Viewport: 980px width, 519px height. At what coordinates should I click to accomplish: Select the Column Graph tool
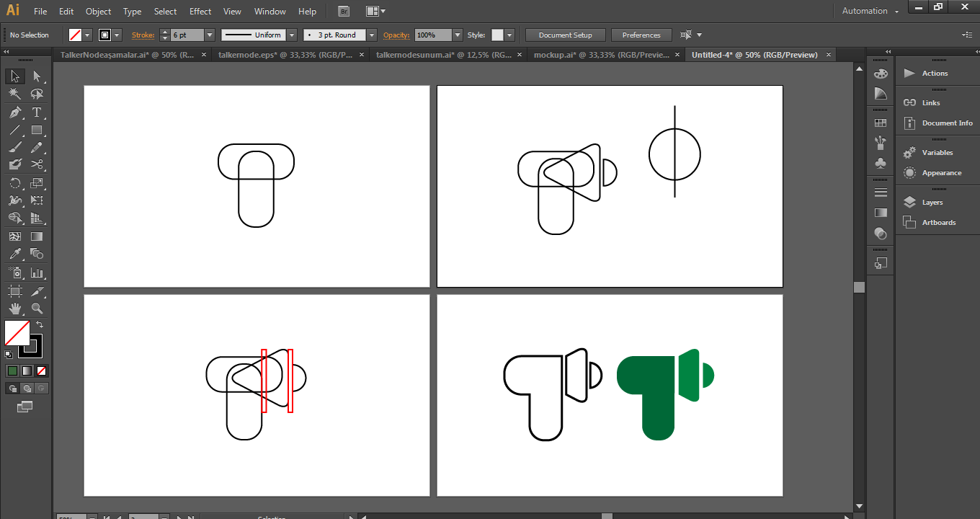click(37, 273)
